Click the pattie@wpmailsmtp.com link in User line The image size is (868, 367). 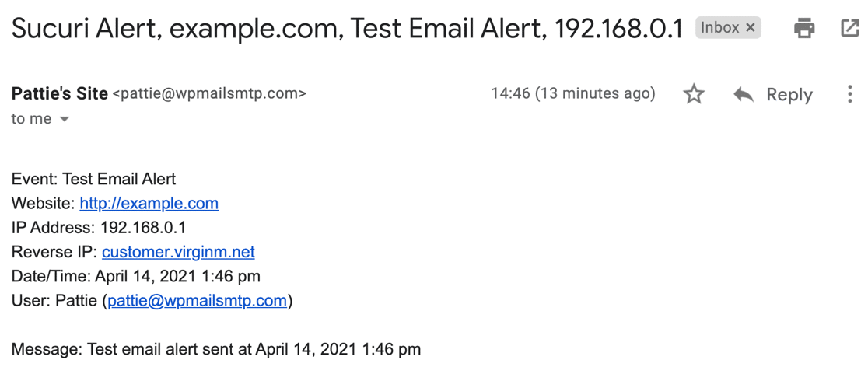click(198, 301)
